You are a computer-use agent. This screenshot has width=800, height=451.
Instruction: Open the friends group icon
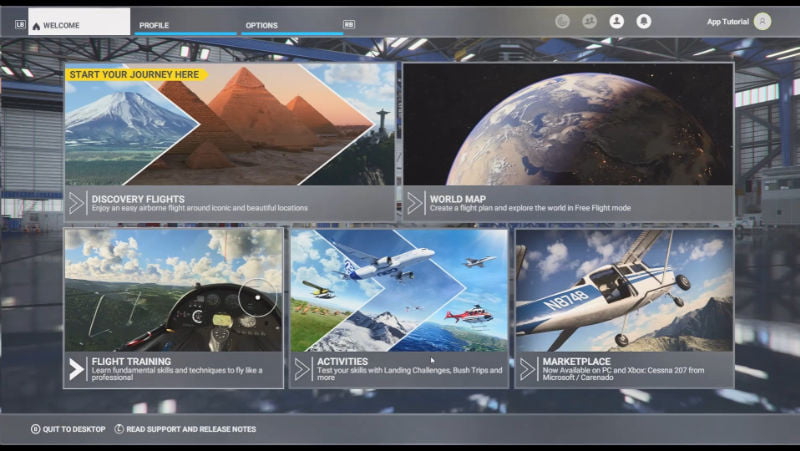589,21
